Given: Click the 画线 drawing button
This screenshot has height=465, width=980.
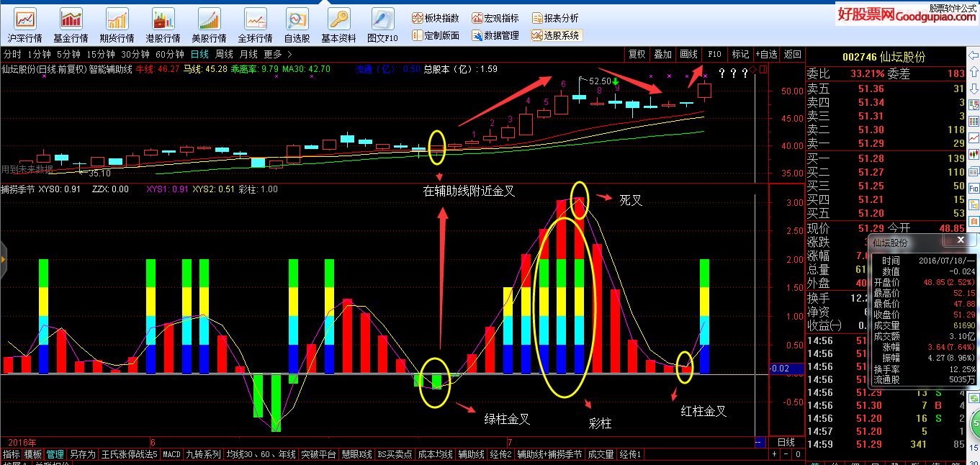Looking at the screenshot, I should click(x=689, y=54).
